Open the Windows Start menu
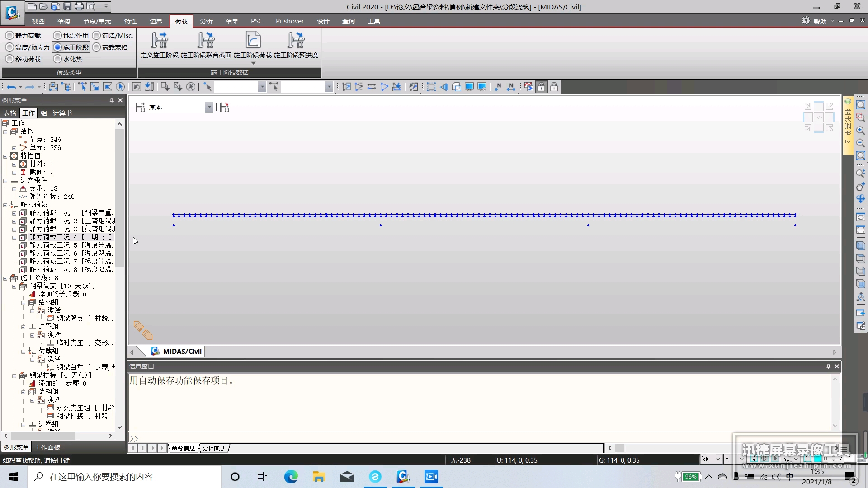868x488 pixels. 14,477
